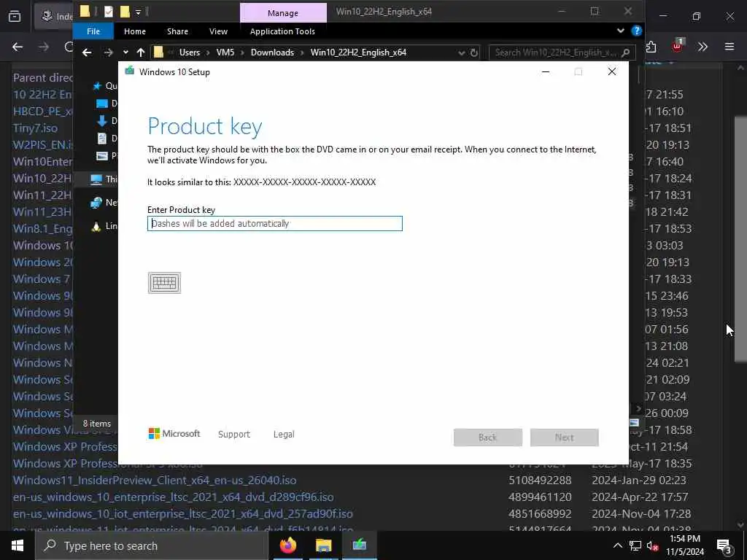The height and width of the screenshot is (560, 747).
Task: Open the browser tab overview icon
Action: coord(15,16)
